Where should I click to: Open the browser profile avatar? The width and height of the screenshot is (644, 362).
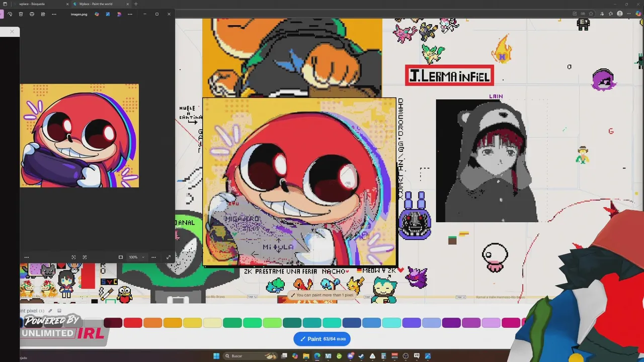(620, 14)
